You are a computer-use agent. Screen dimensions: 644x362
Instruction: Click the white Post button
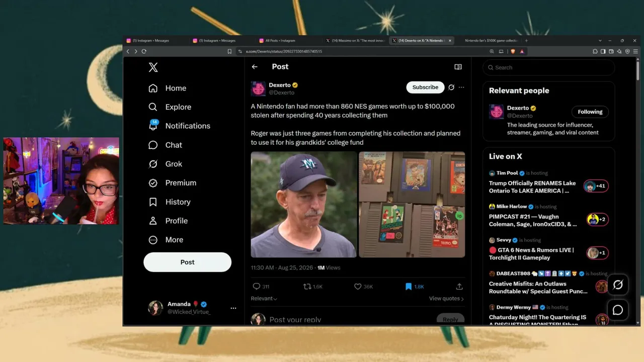tap(187, 262)
